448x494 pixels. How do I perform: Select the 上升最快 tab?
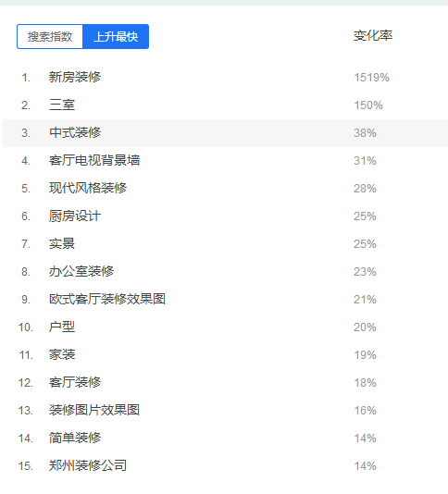coord(116,37)
